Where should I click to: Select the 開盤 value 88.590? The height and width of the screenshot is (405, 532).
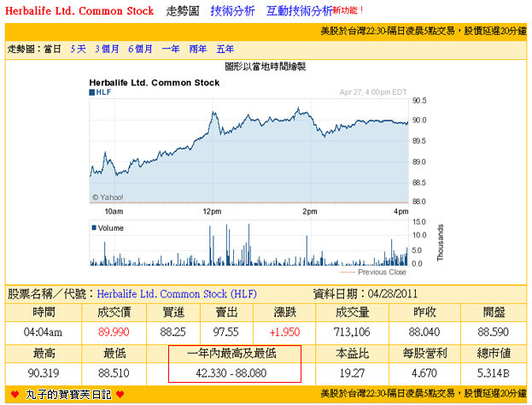pos(494,332)
